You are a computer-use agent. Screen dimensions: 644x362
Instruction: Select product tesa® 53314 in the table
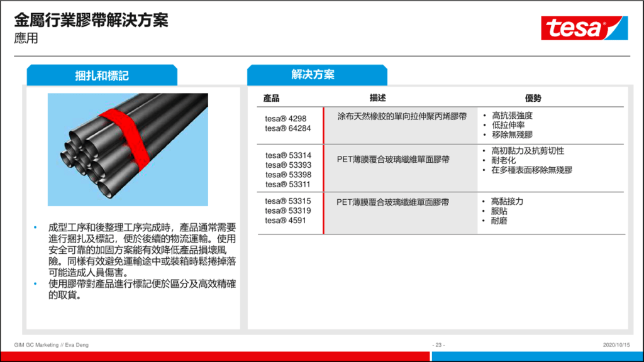tap(288, 155)
